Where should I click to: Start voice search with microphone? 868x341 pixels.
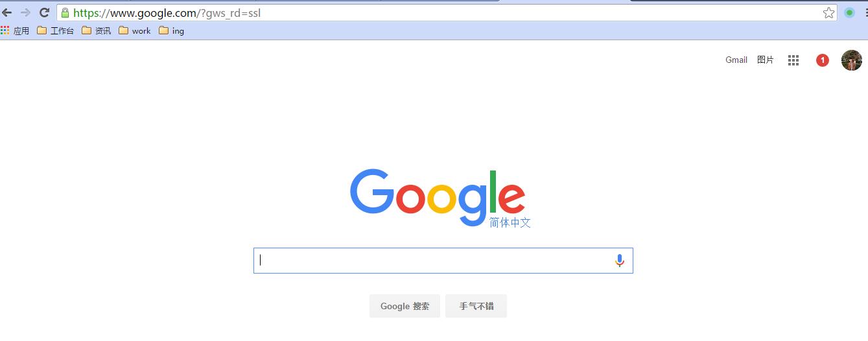point(620,261)
